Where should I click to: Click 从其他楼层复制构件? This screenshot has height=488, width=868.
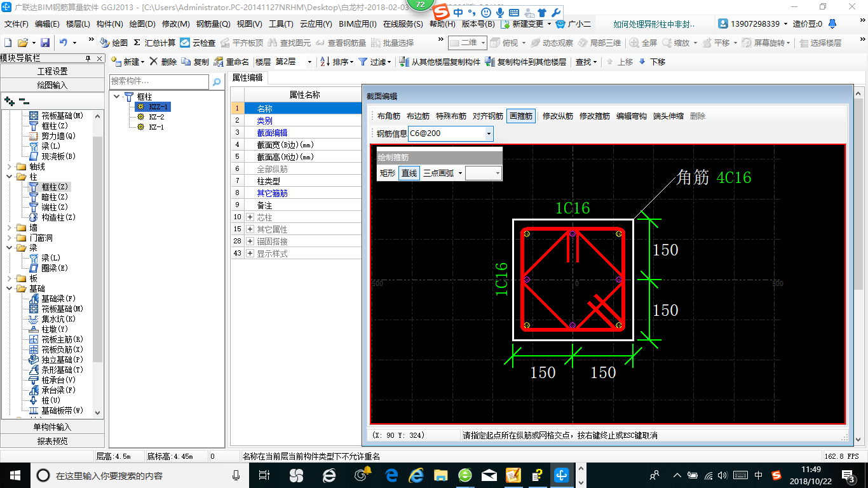coord(440,62)
